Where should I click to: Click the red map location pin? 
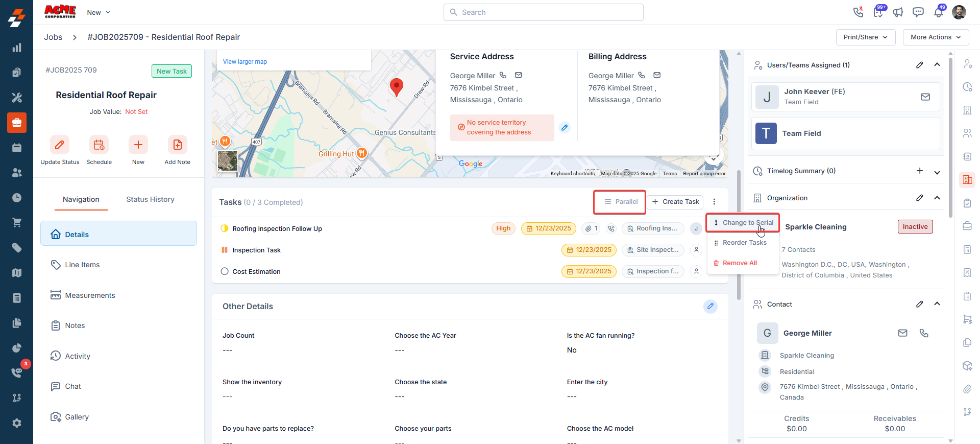(397, 87)
